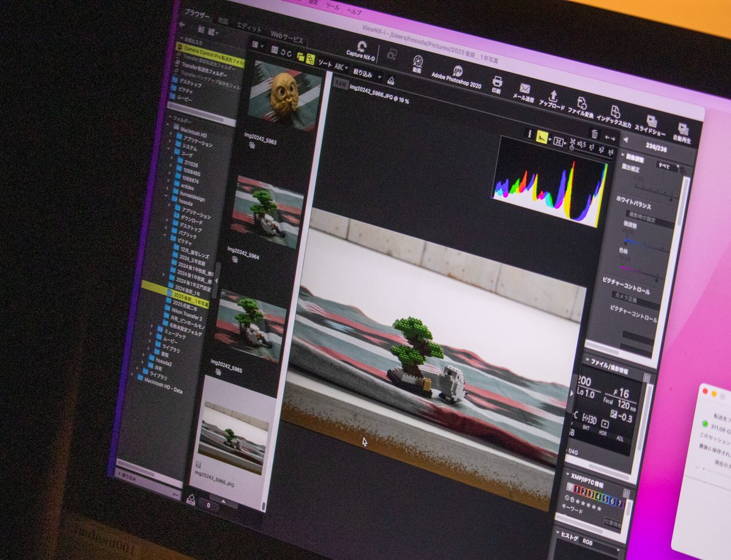Select the Nikon Transfer 2 folder

pyautogui.click(x=187, y=311)
